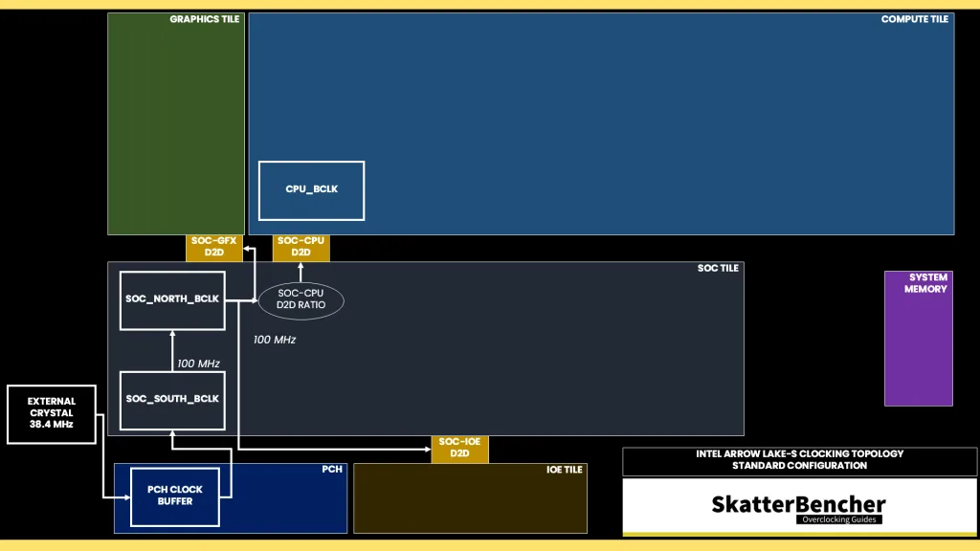Expand the SOC-CPU D2D Ratio oval

[x=301, y=298]
